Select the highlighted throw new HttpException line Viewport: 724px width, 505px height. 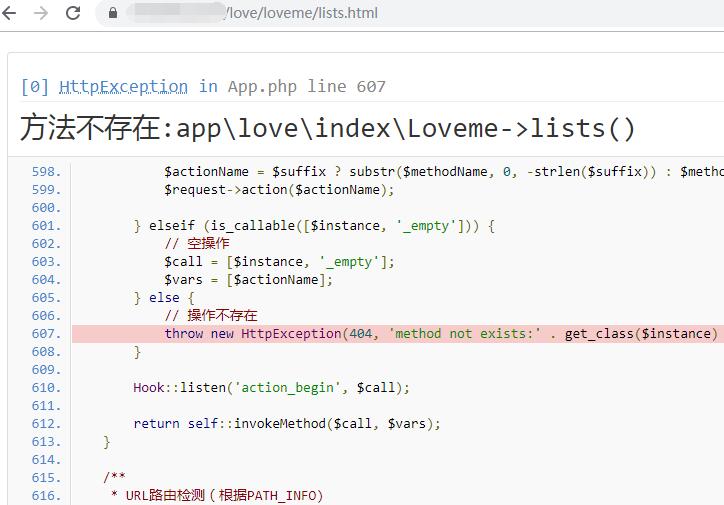point(440,334)
